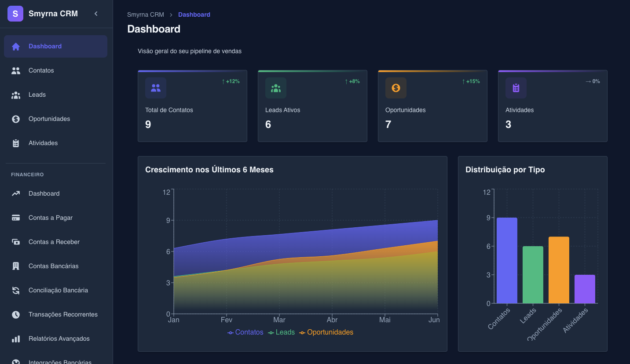This screenshot has height=364, width=630.
Task: Click the Contas a Pagar card icon
Action: coord(16,218)
